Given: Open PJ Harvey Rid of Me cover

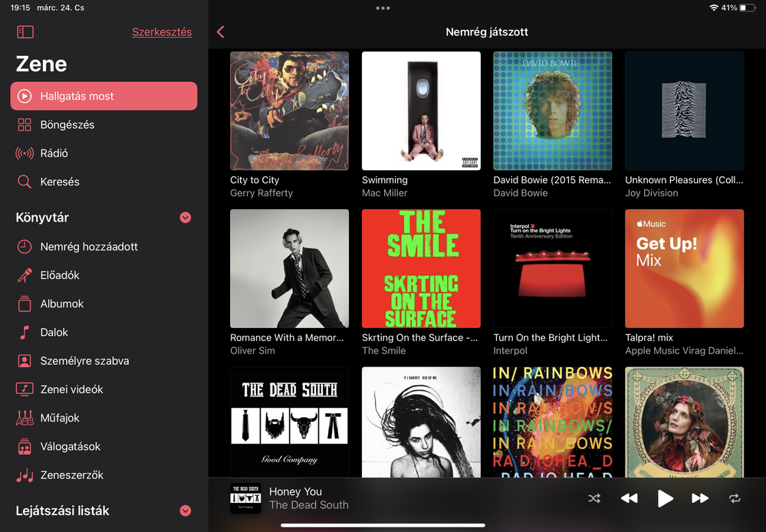Looking at the screenshot, I should tap(421, 422).
